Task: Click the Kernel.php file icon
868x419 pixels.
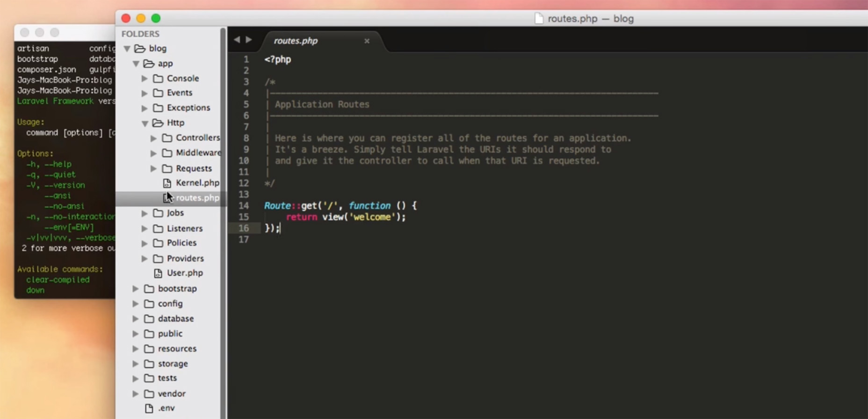Action: point(167,183)
